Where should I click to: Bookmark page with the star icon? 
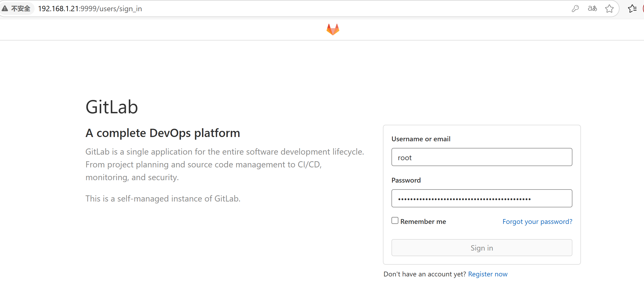(x=609, y=9)
